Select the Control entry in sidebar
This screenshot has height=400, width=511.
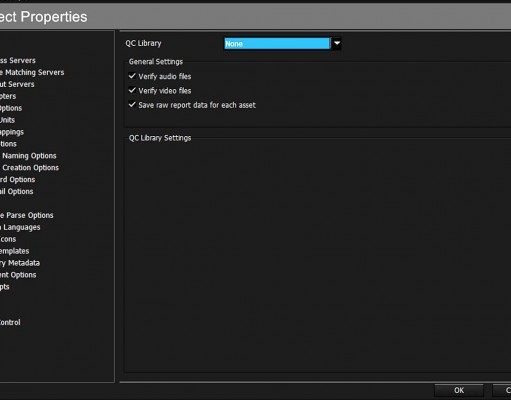[10, 322]
